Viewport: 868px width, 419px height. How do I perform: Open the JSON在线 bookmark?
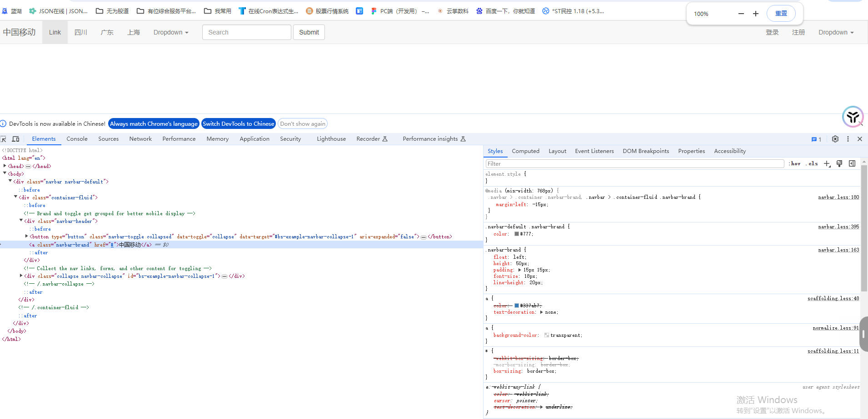[58, 11]
